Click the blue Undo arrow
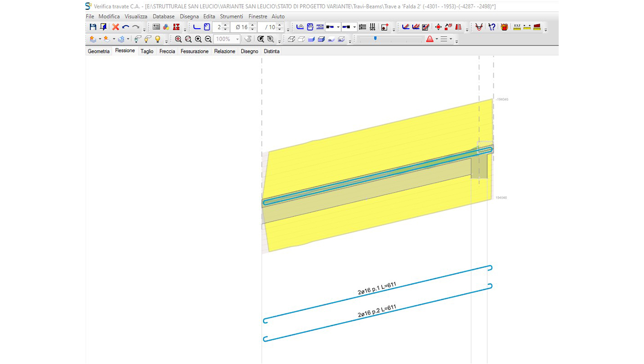This screenshot has height=364, width=644. 126,27
